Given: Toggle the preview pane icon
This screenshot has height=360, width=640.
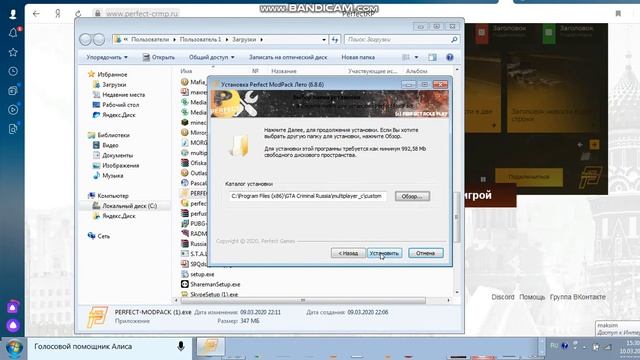Looking at the screenshot, I should pyautogui.click(x=432, y=58).
